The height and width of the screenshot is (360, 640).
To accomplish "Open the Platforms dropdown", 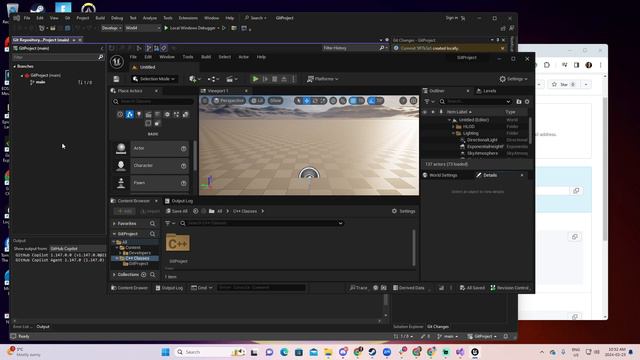I will coord(322,79).
